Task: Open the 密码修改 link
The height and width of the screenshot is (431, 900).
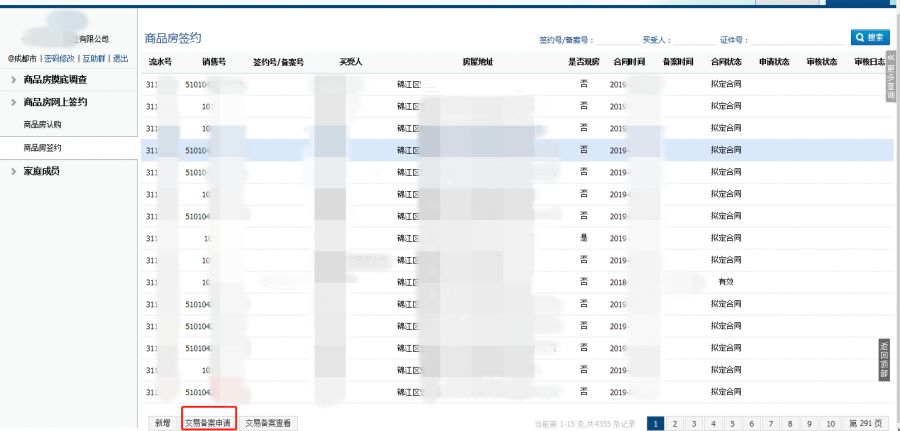Action: (x=59, y=59)
